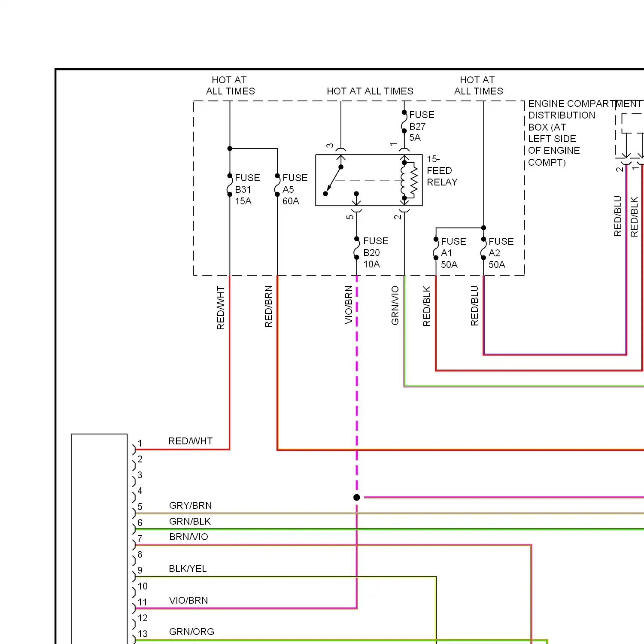Click the GRN/ORG label at pin 13

pos(191,632)
